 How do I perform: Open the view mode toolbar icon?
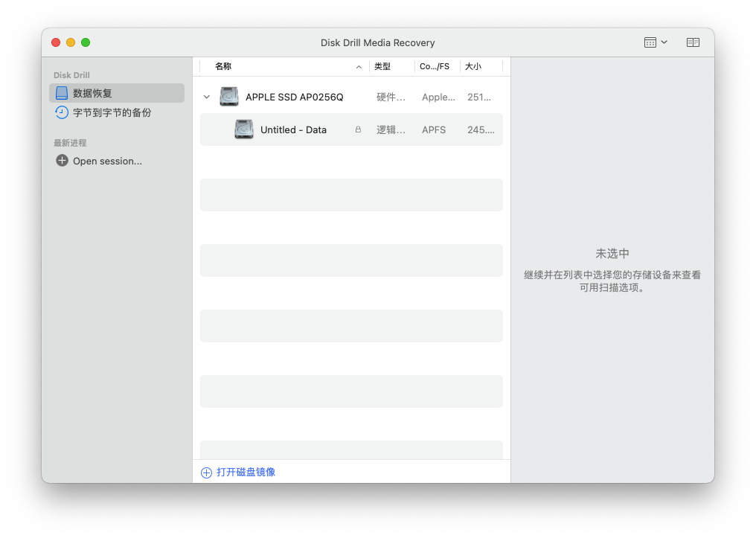650,42
